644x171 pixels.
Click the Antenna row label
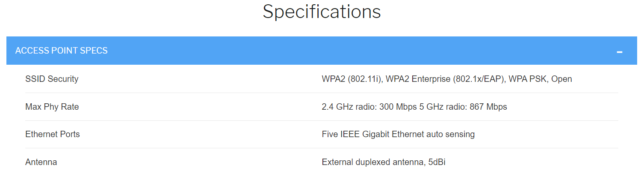point(41,162)
